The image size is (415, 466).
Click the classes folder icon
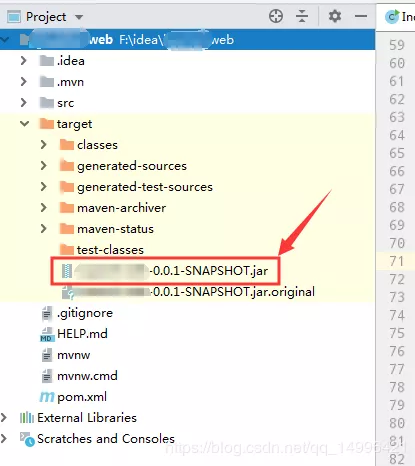pyautogui.click(x=67, y=145)
